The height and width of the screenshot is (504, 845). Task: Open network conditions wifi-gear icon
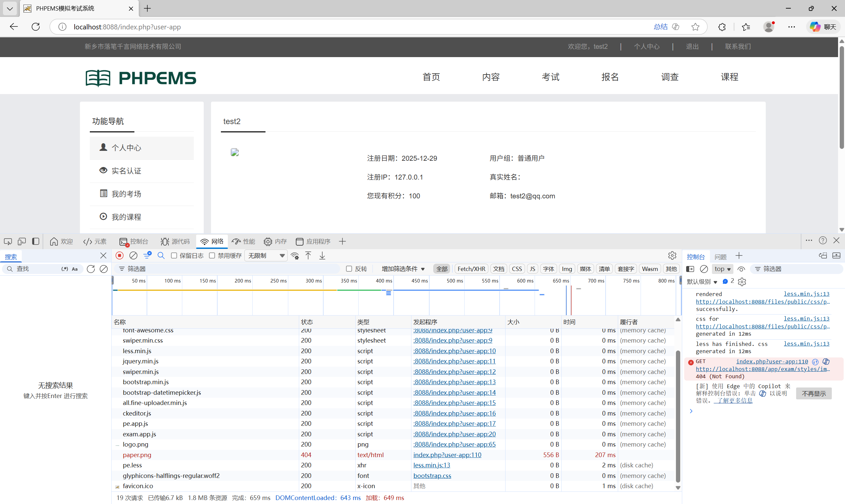pyautogui.click(x=295, y=256)
